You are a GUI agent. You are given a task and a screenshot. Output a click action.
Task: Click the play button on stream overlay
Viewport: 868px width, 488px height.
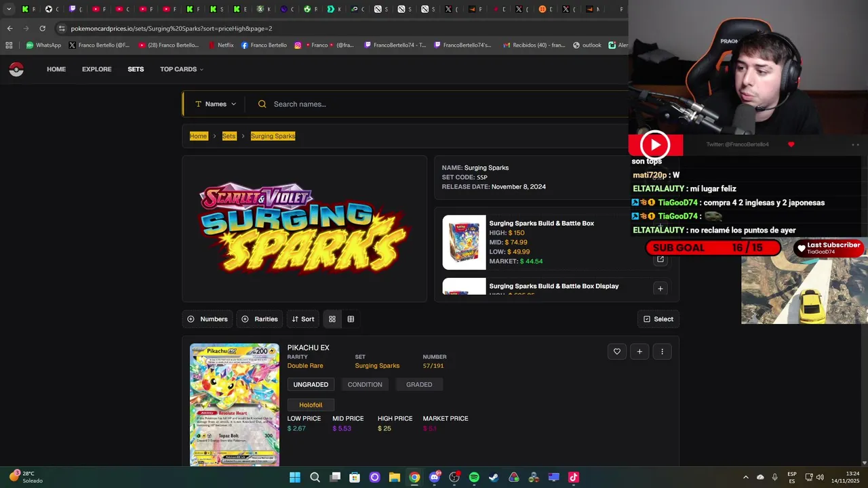coord(655,144)
